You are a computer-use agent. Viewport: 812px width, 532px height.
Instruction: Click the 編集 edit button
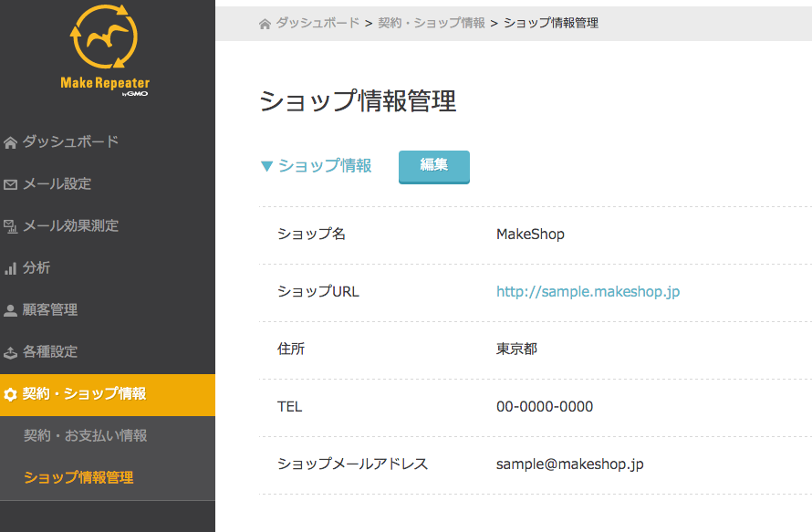tap(433, 167)
